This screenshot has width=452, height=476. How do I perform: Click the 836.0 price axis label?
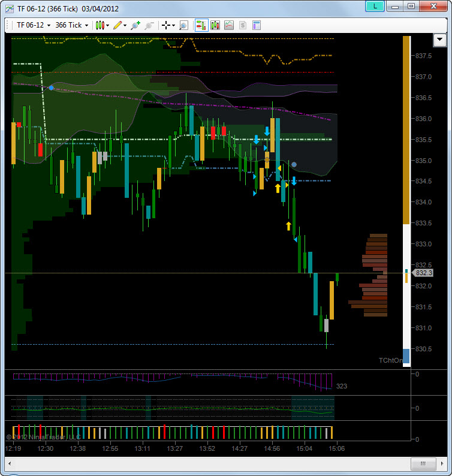(423, 119)
